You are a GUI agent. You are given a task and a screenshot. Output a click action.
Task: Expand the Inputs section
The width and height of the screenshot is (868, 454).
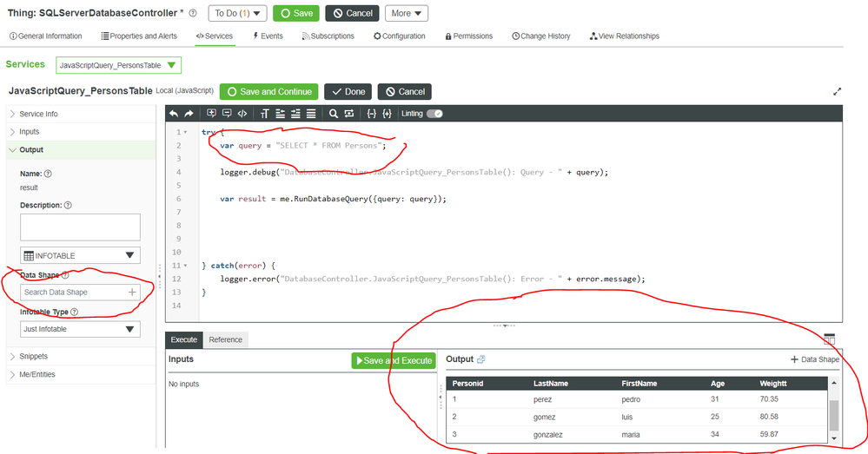point(81,132)
